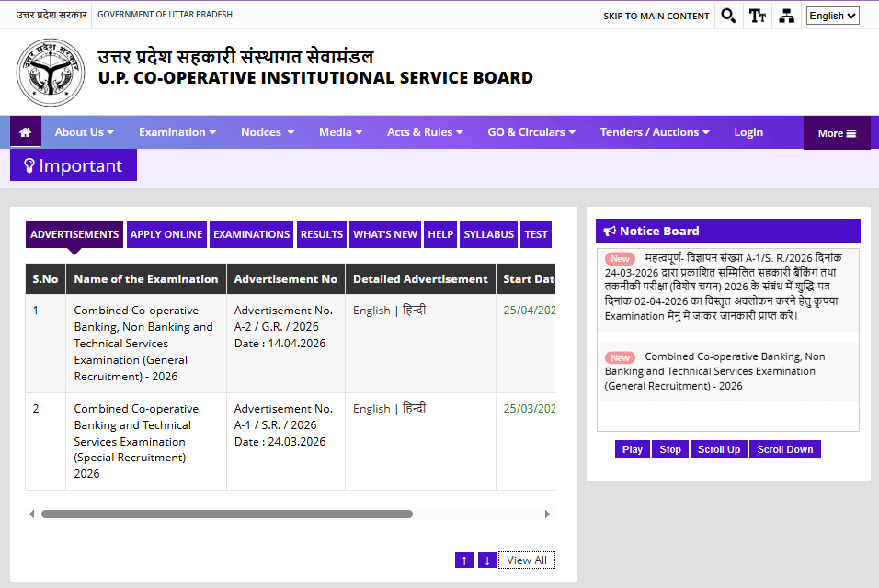Click the View All button

[x=526, y=560]
